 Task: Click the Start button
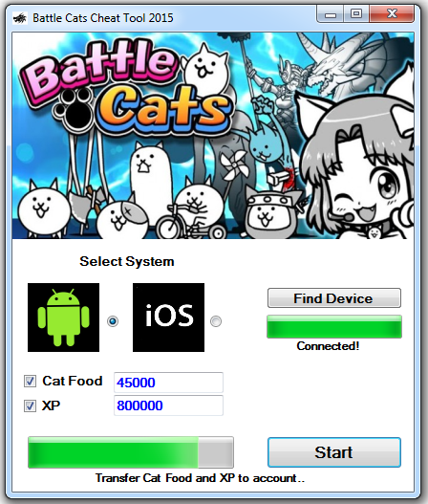(x=334, y=452)
